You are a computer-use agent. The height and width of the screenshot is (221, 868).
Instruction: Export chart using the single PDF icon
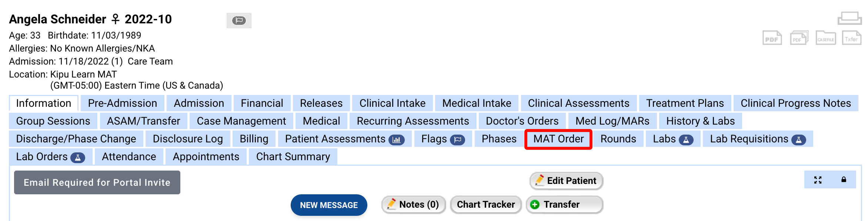pos(772,38)
